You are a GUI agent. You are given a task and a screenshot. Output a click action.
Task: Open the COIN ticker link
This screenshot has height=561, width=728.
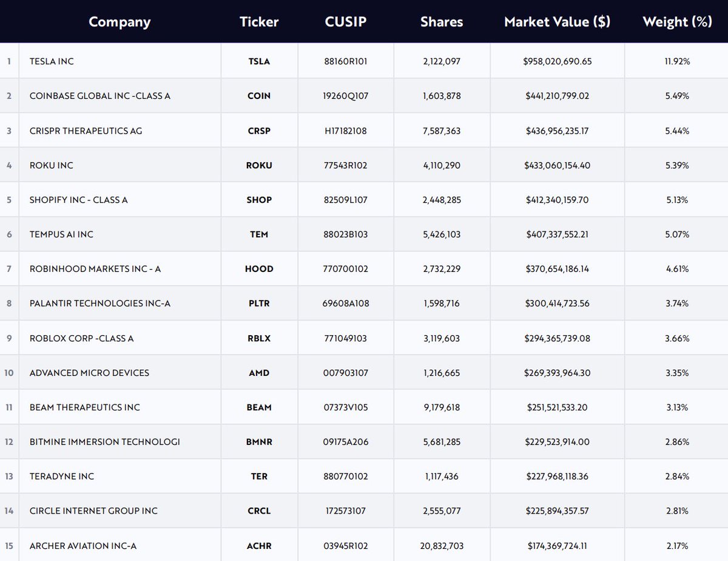[259, 96]
